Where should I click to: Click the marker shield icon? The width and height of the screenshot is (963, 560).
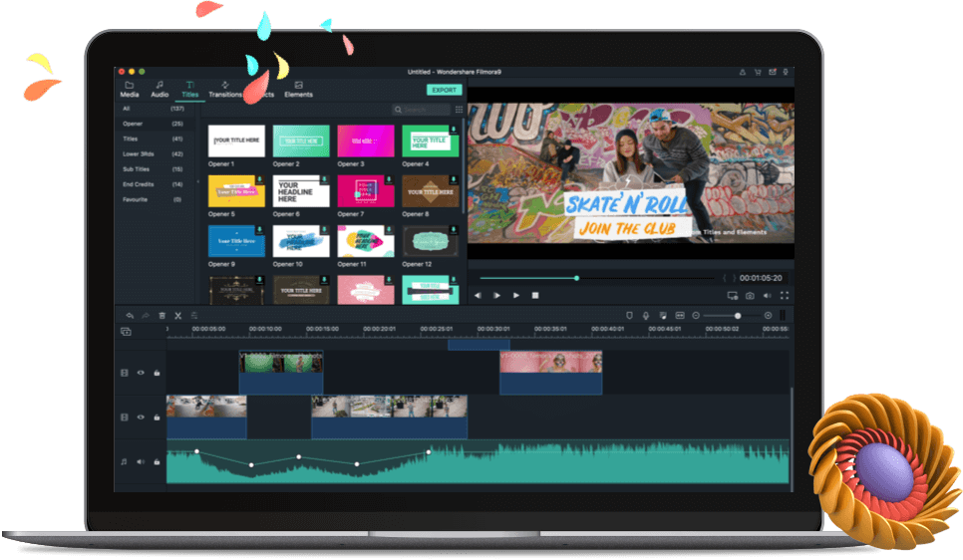pyautogui.click(x=629, y=316)
